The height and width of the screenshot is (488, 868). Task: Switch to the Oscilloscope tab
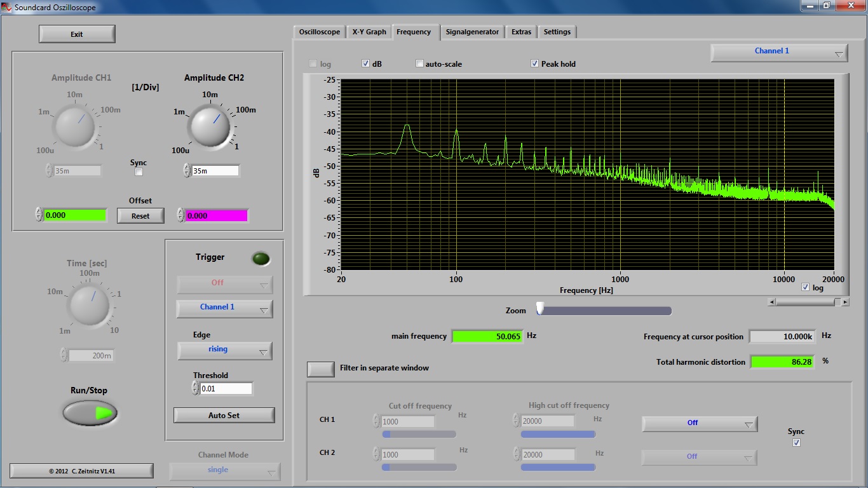(x=320, y=32)
